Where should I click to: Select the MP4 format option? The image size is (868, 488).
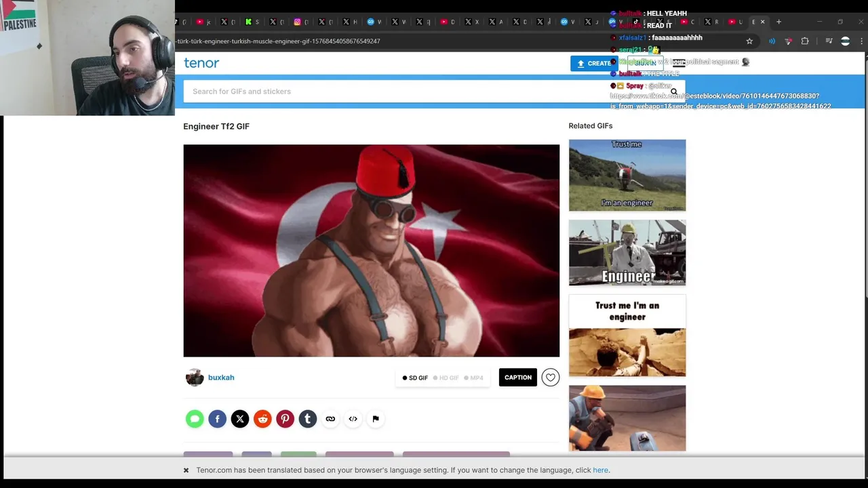(x=474, y=378)
